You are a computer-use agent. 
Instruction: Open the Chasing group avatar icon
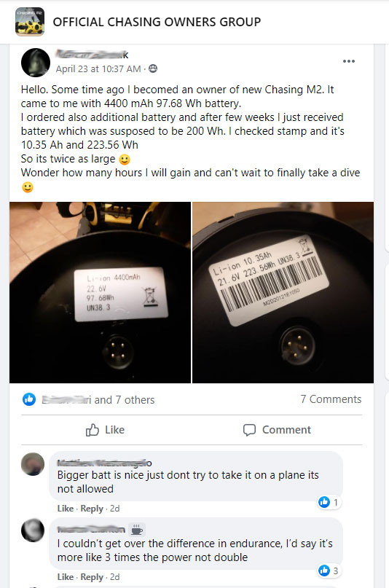coord(30,22)
